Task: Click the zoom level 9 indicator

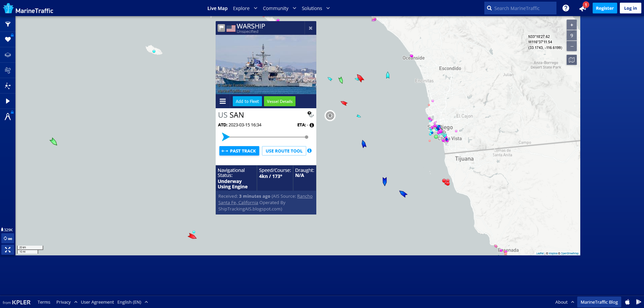Action: click(x=572, y=36)
